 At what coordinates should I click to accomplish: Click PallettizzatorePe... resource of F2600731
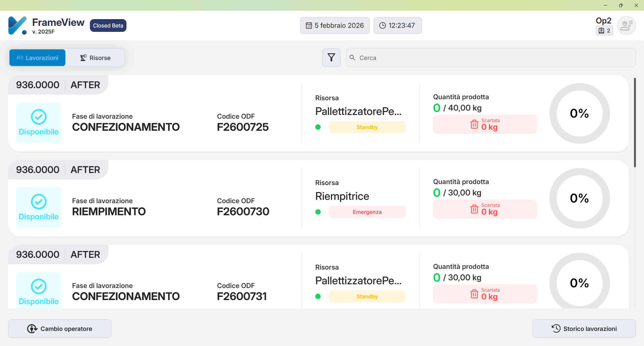[358, 281]
